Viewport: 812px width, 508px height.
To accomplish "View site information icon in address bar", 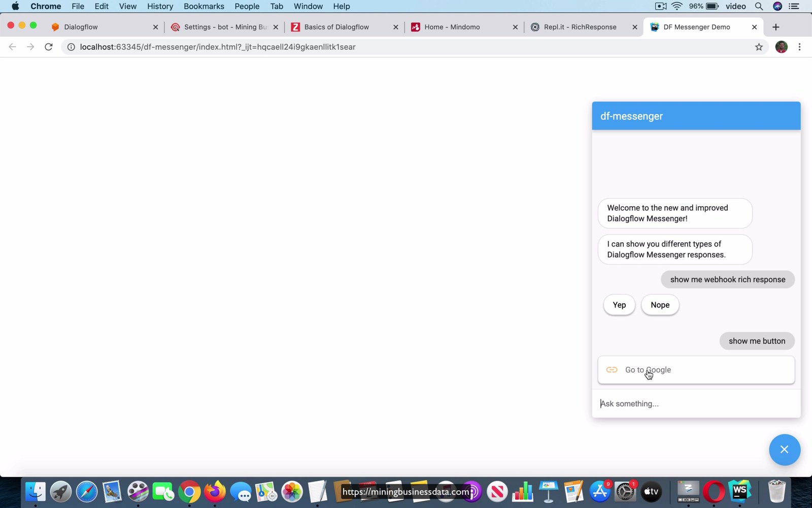I will 71,47.
